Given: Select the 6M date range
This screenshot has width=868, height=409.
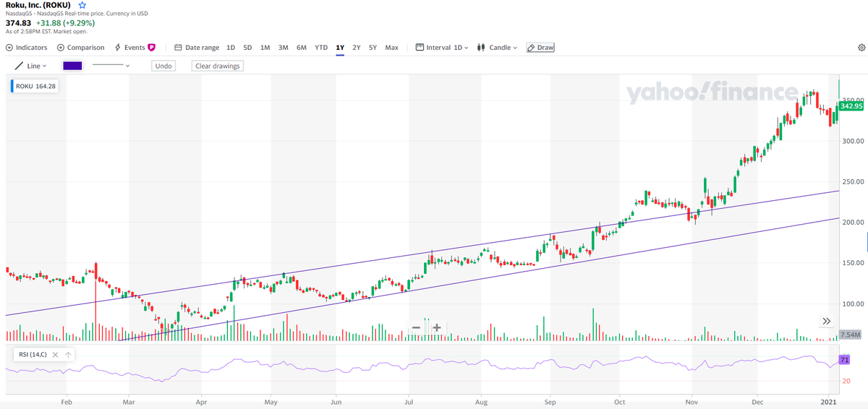Looking at the screenshot, I should point(301,48).
